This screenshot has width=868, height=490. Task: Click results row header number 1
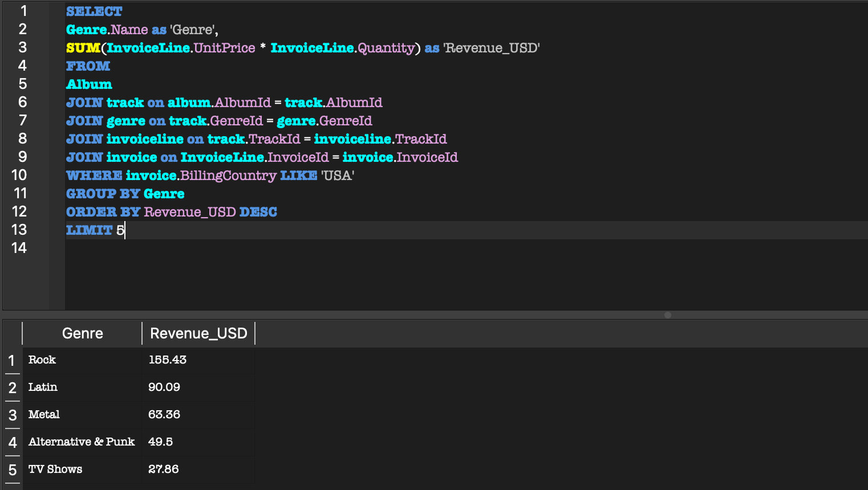12,361
